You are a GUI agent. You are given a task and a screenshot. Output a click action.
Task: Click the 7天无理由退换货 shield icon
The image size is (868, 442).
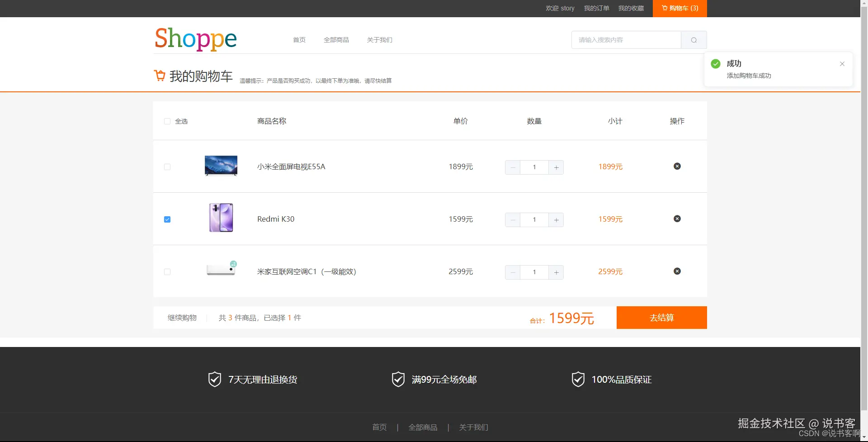[x=214, y=379]
